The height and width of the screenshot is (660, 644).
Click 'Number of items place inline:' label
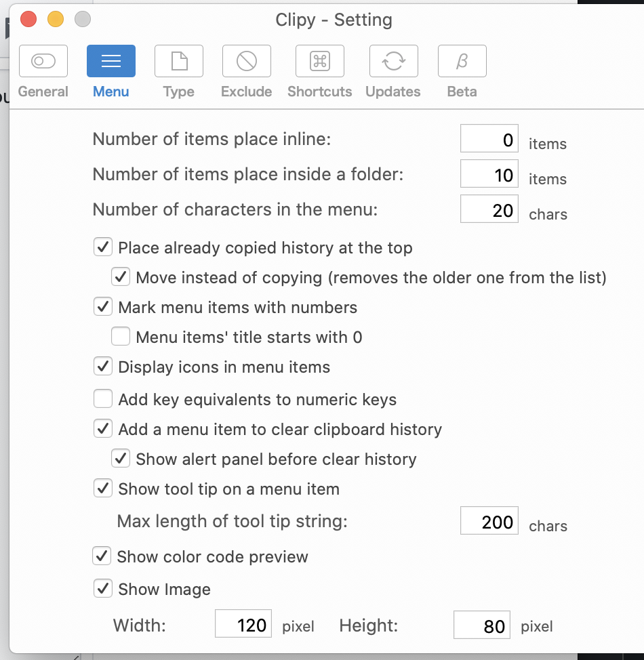(x=212, y=140)
